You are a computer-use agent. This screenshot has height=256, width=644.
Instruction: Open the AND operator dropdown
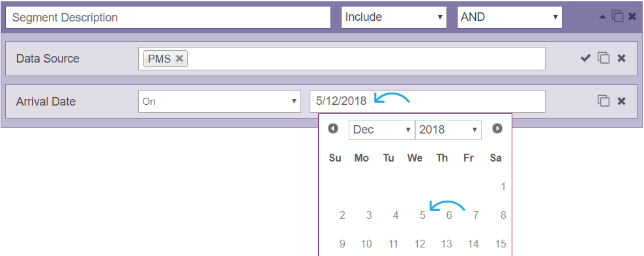[x=510, y=17]
